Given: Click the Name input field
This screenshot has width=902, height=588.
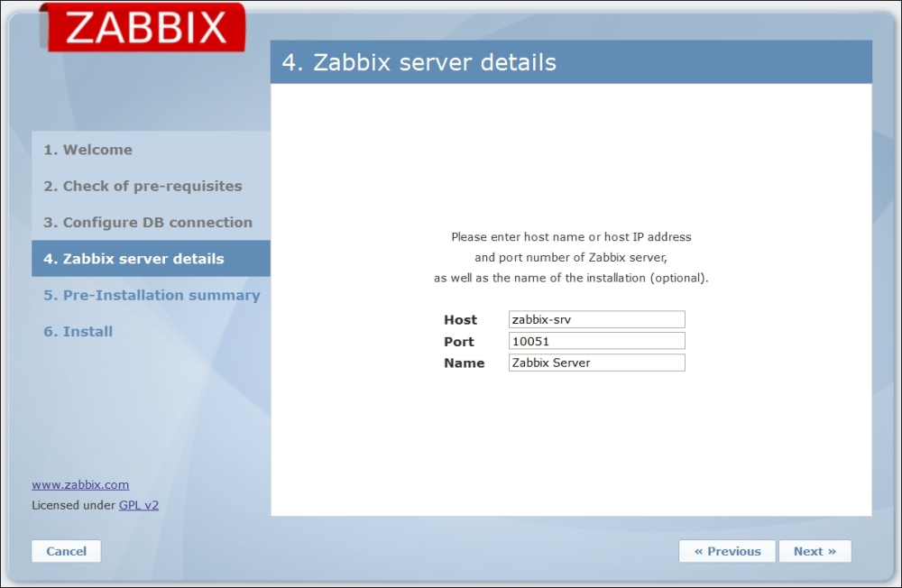Looking at the screenshot, I should pos(596,363).
